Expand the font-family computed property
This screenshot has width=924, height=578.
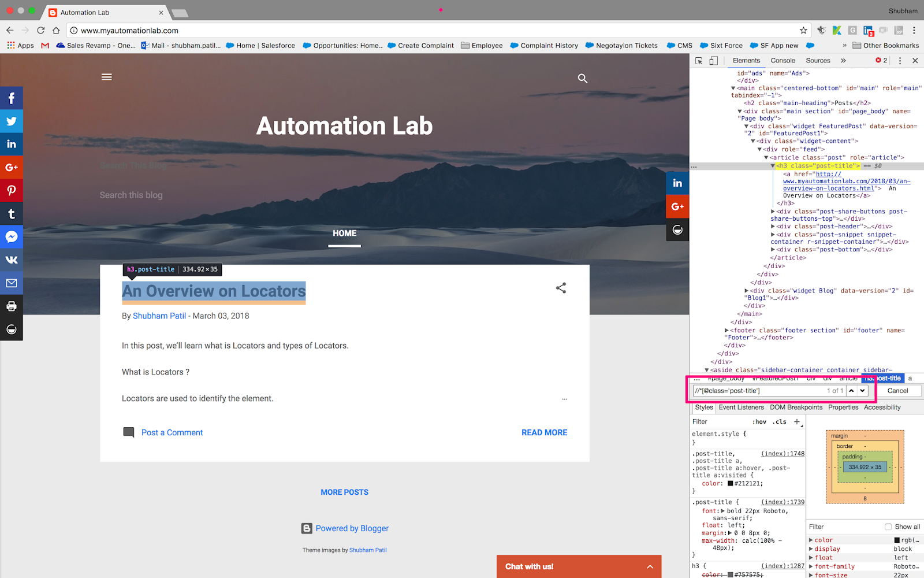coord(812,566)
